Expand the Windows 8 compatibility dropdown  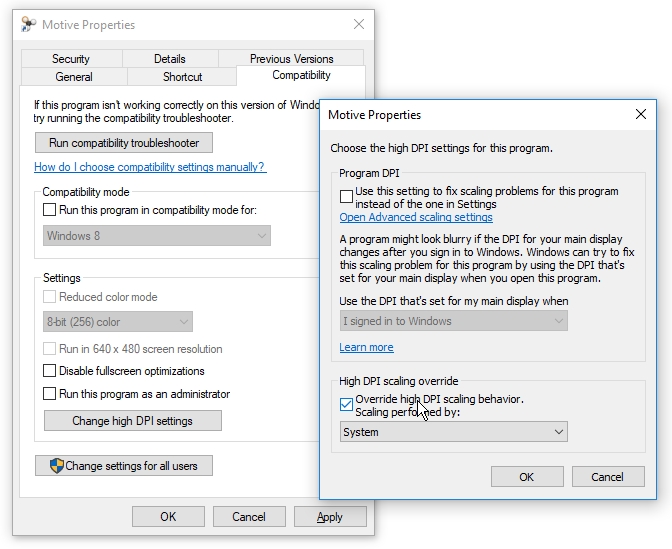click(157, 236)
